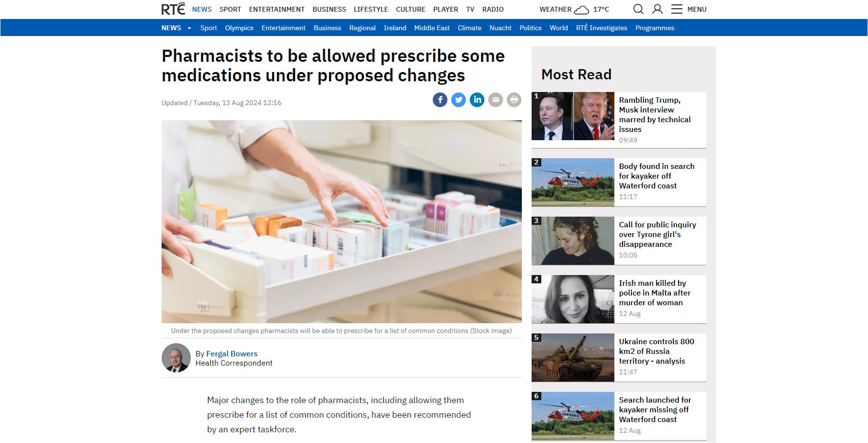Share article on Twitter

coord(458,100)
